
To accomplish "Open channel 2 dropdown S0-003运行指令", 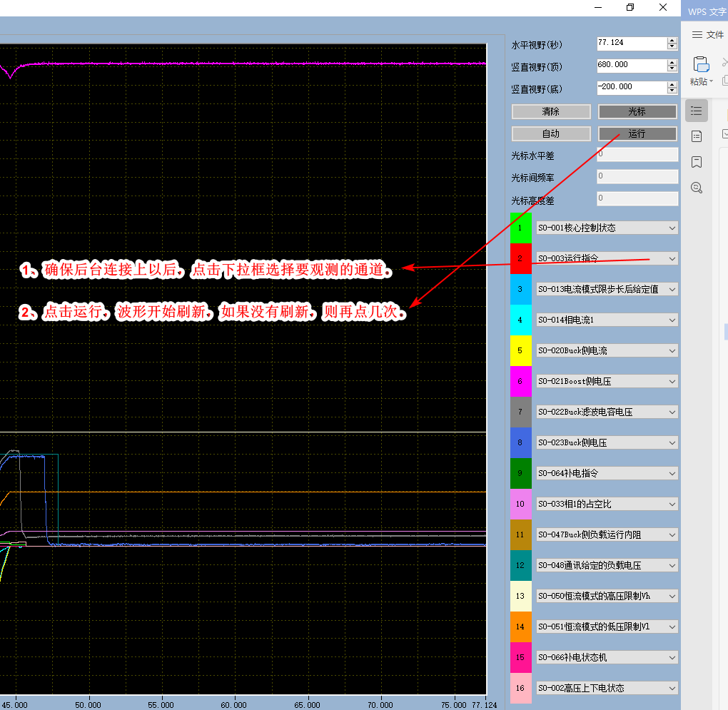I will [607, 258].
